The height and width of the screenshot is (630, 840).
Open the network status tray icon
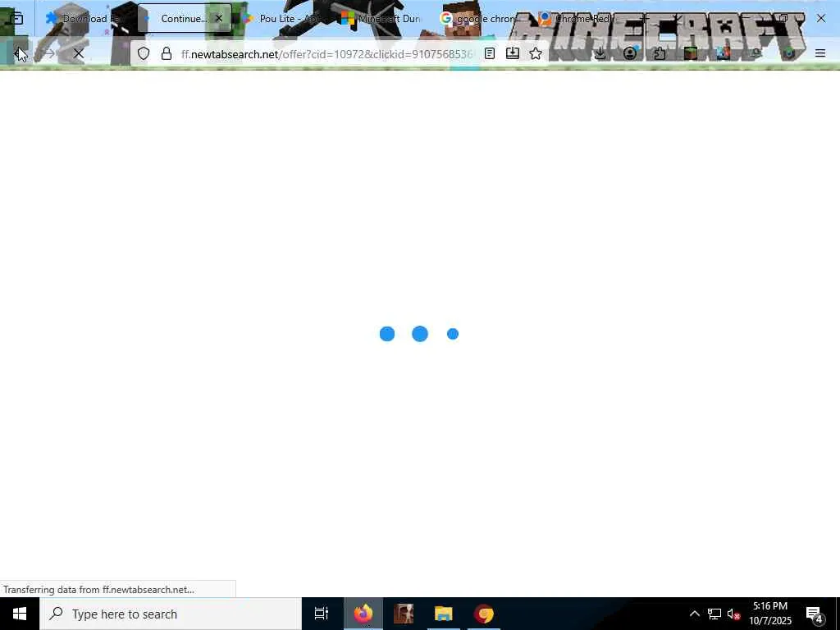click(714, 614)
